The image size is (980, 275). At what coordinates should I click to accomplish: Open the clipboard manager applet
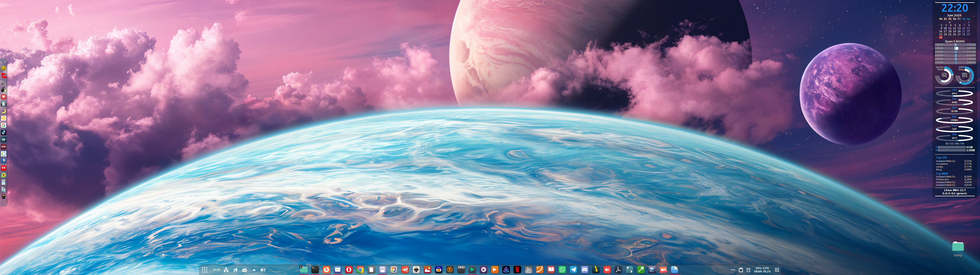pyautogui.click(x=741, y=270)
